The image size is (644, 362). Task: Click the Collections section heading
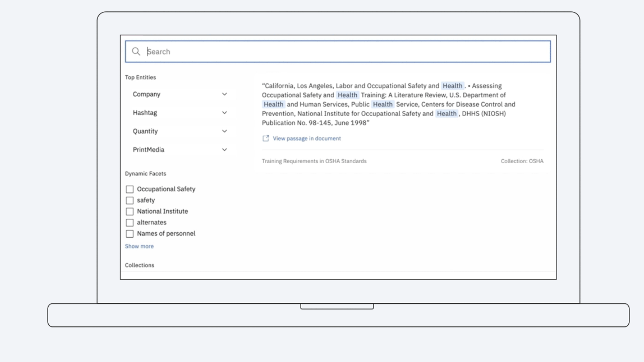pos(139,265)
